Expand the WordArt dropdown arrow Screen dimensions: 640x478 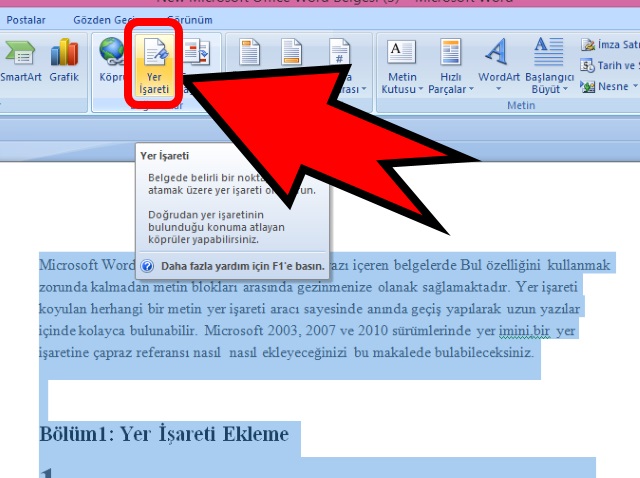coord(498,89)
